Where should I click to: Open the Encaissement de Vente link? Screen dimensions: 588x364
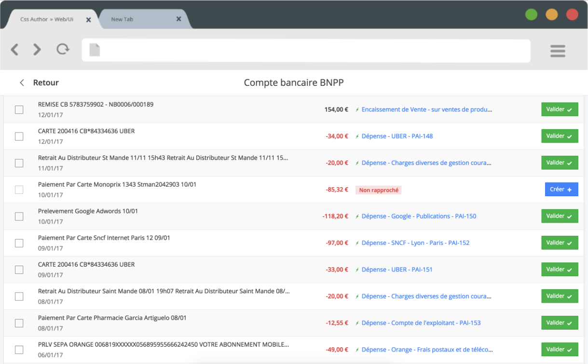click(x=427, y=110)
